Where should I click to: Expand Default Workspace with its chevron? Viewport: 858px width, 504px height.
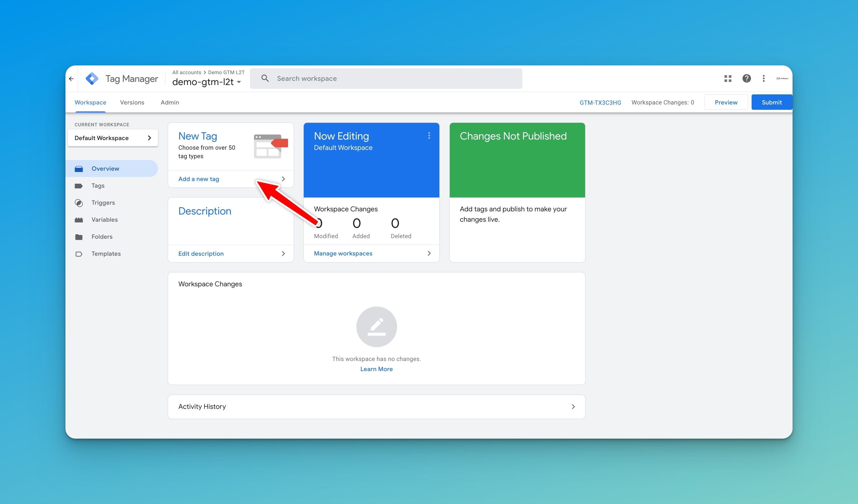(x=149, y=138)
